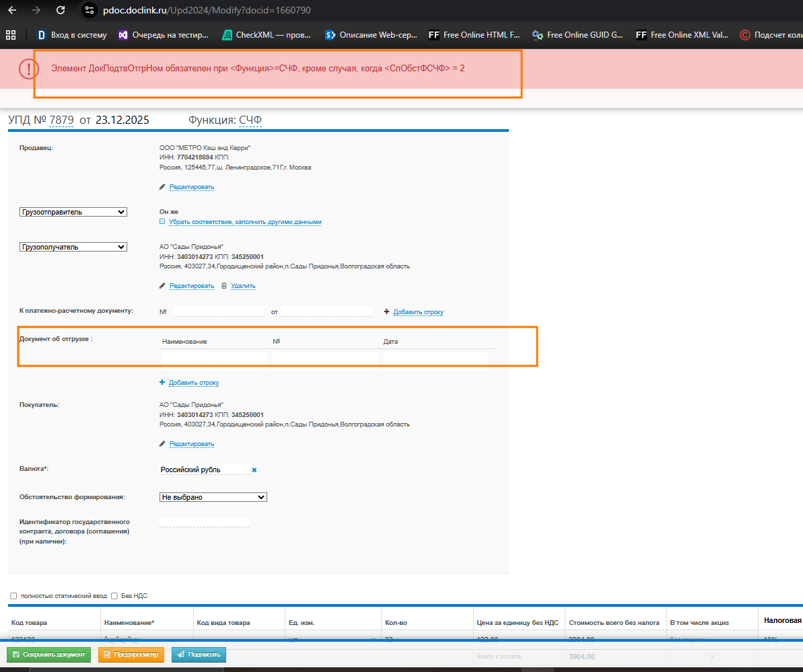This screenshot has height=672, width=803.
Task: Toggle 'Без НДС' checkbox
Action: coord(114,596)
